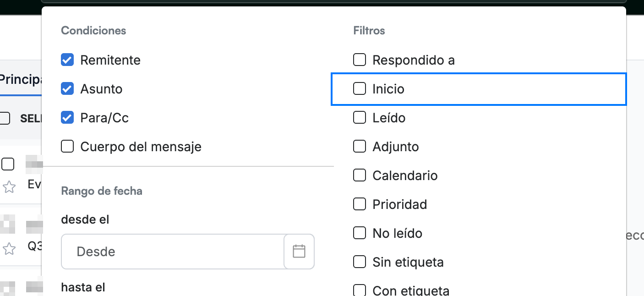Switch to the Principal inbox tab

tap(21, 79)
